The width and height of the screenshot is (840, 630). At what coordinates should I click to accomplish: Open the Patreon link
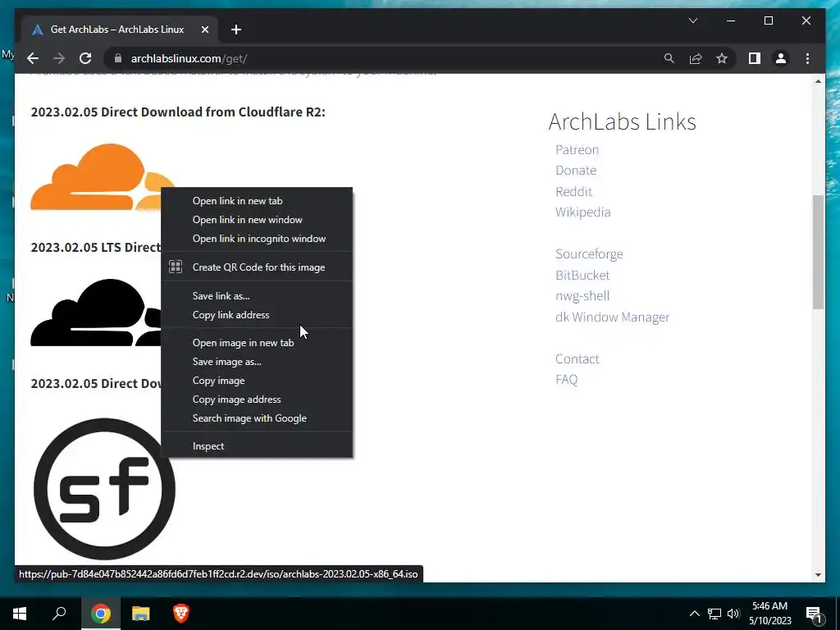point(577,149)
